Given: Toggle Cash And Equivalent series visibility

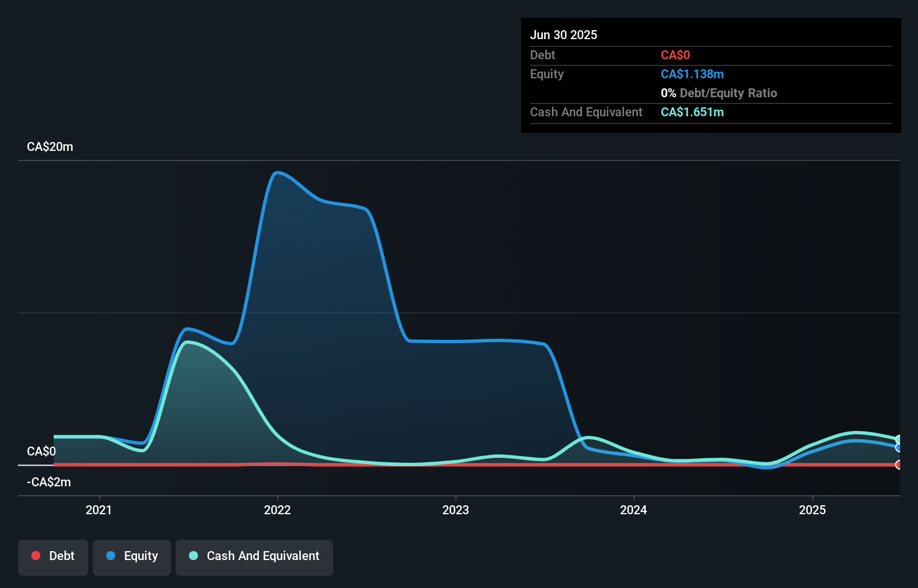Looking at the screenshot, I should [x=254, y=557].
